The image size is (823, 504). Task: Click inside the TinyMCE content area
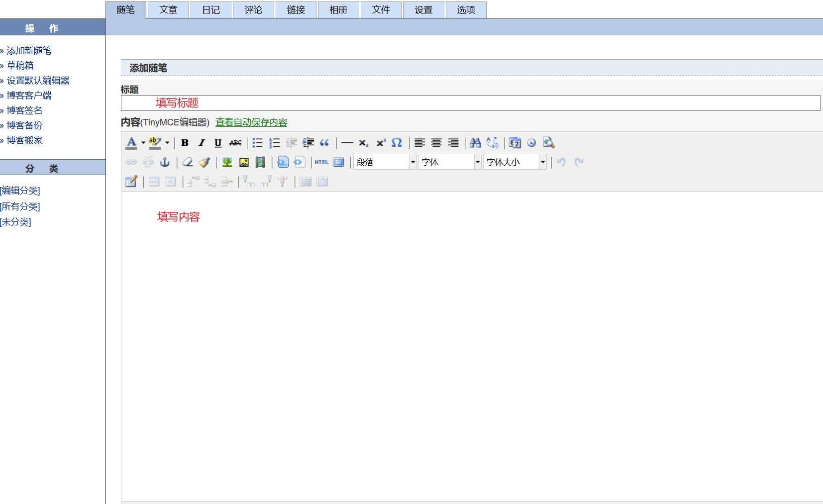click(x=472, y=346)
